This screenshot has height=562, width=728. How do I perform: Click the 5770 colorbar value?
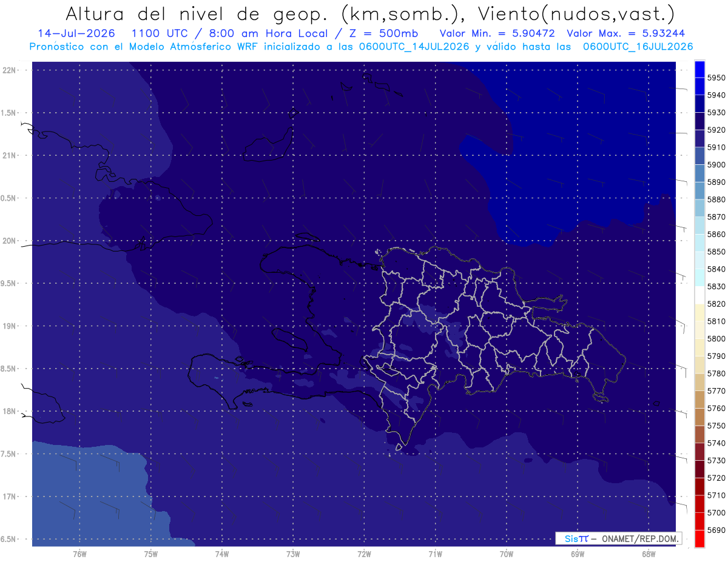coord(716,390)
